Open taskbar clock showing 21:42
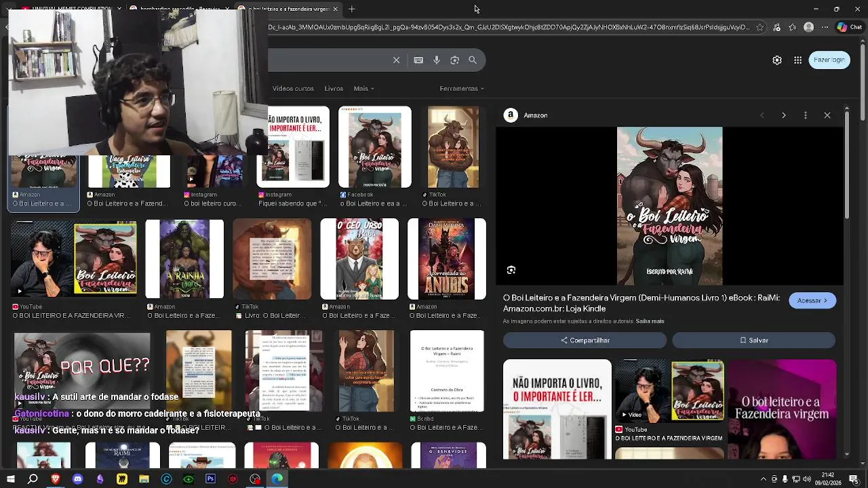This screenshot has width=868, height=488. (x=828, y=479)
